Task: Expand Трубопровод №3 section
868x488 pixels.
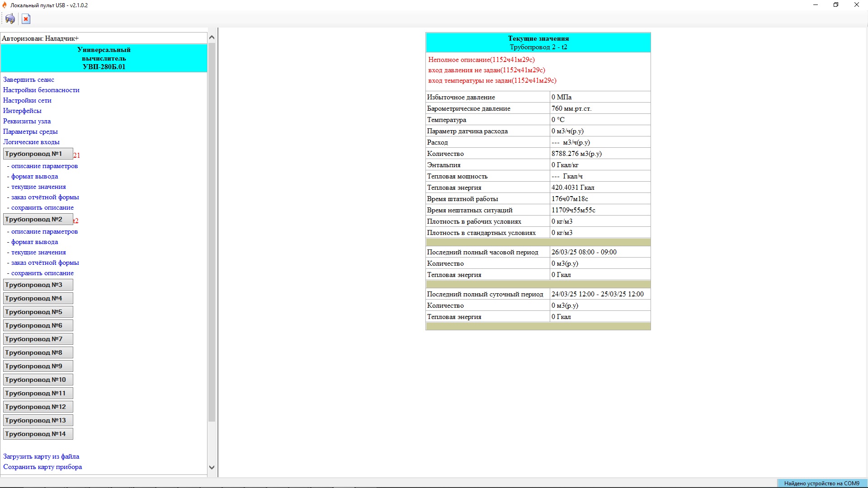Action: point(38,285)
